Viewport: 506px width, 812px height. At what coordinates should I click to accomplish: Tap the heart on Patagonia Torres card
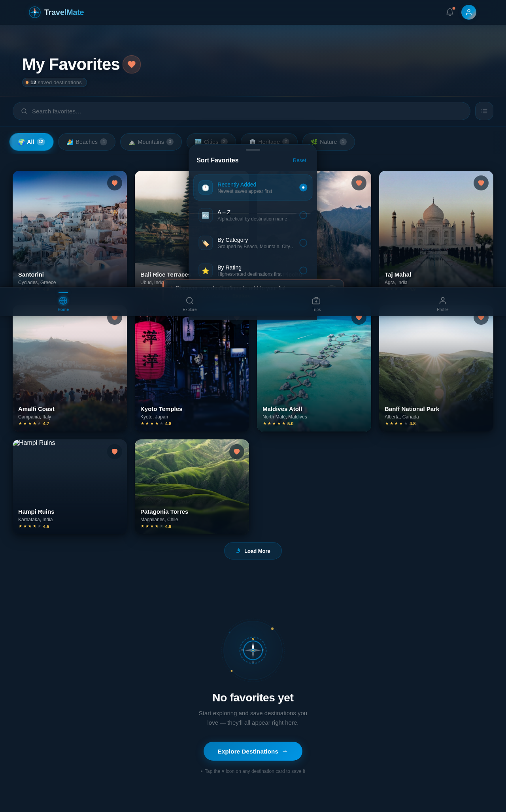click(x=237, y=452)
